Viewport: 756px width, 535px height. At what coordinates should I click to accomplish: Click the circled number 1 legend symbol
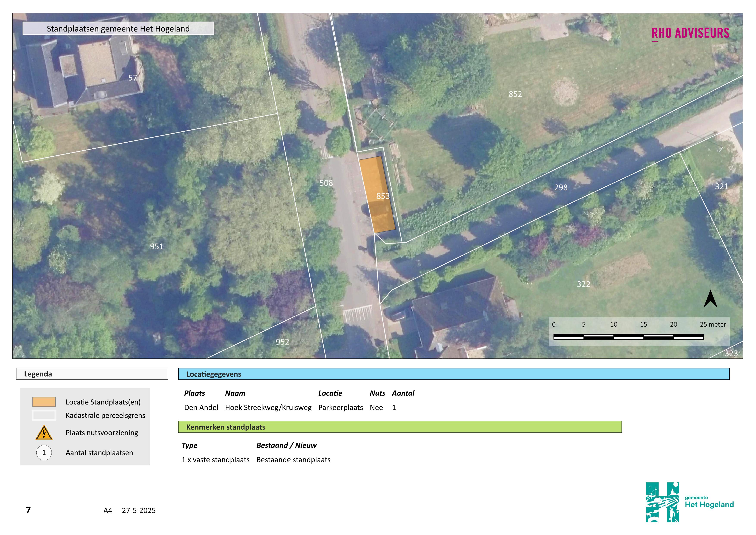tap(44, 453)
